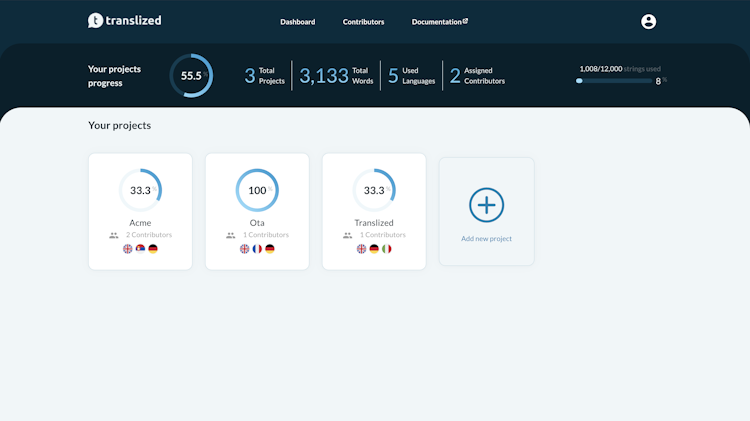Click the Serbian flag in Acme card
This screenshot has height=421, width=750.
(140, 249)
